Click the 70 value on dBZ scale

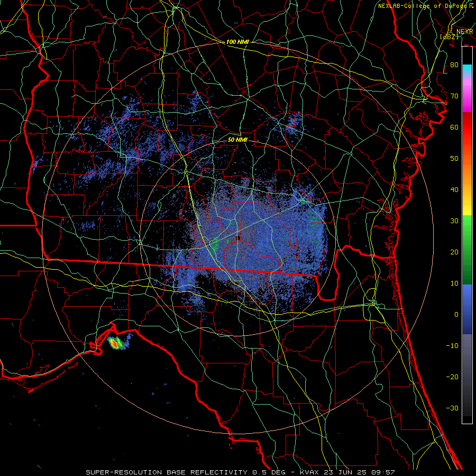tap(454, 96)
